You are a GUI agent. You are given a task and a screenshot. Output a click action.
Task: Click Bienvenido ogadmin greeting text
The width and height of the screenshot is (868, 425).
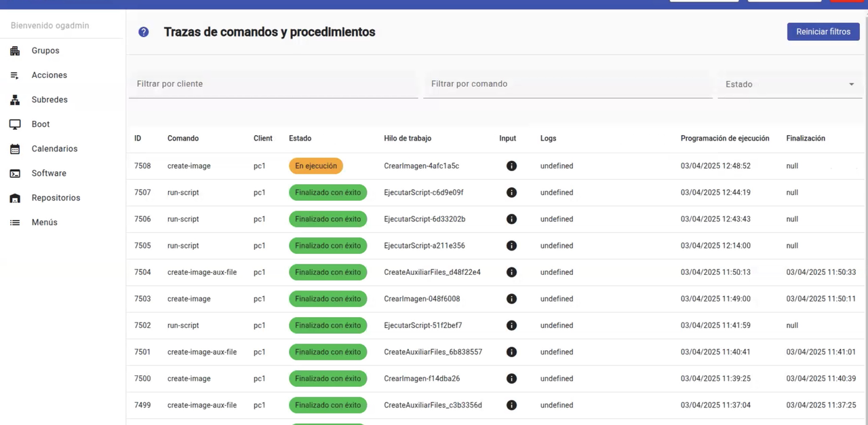pyautogui.click(x=50, y=26)
